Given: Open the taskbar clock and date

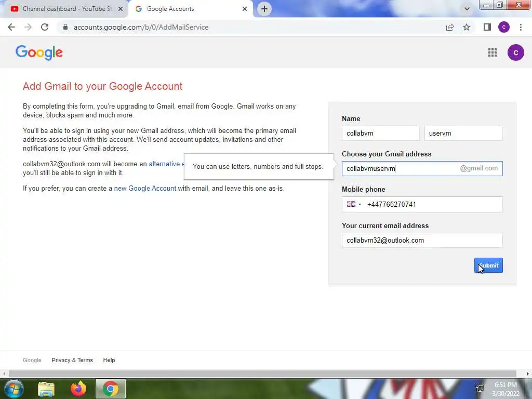Looking at the screenshot, I should [x=506, y=389].
